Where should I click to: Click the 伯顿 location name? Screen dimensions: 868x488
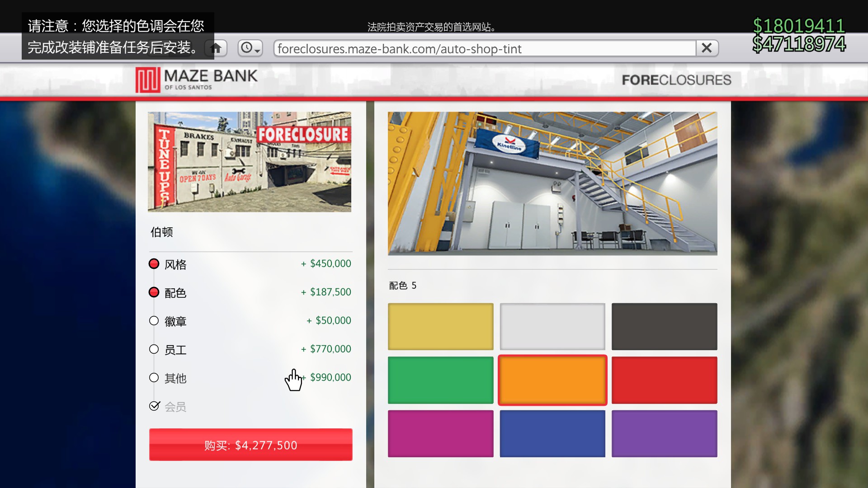[162, 232]
